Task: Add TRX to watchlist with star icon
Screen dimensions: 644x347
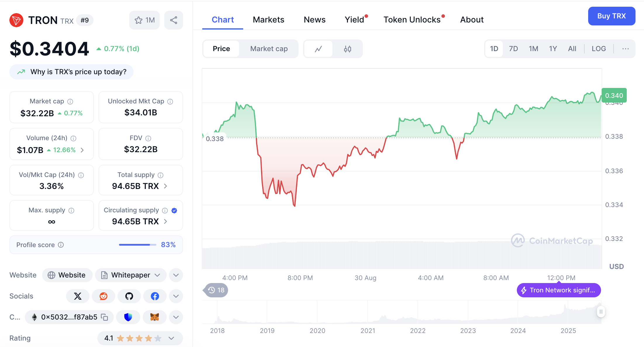Action: coord(144,20)
